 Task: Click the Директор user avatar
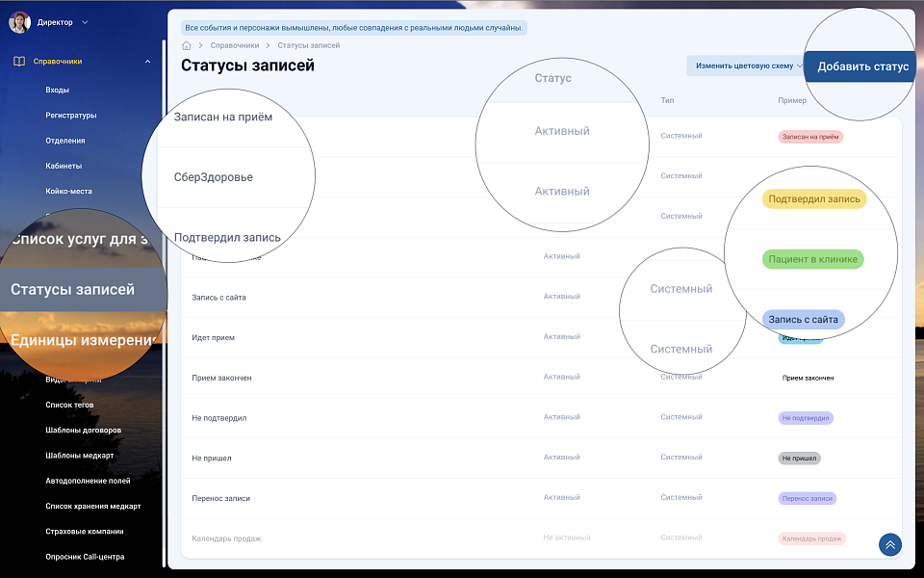tap(19, 21)
